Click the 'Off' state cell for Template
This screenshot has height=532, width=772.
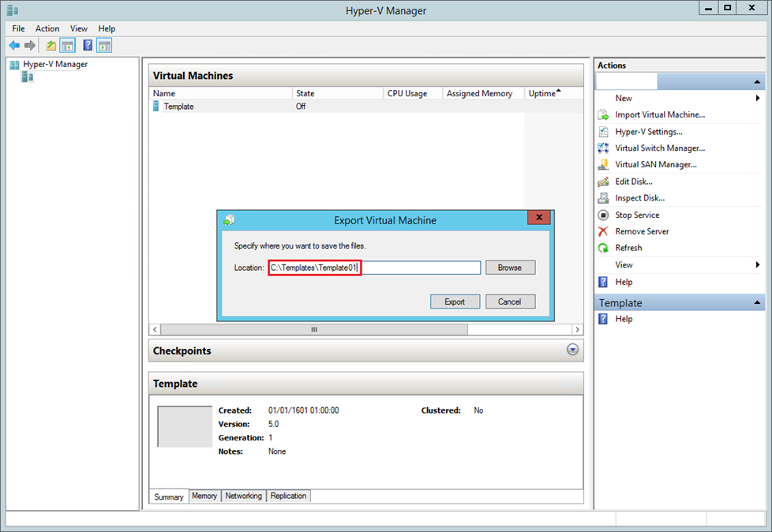pos(301,107)
